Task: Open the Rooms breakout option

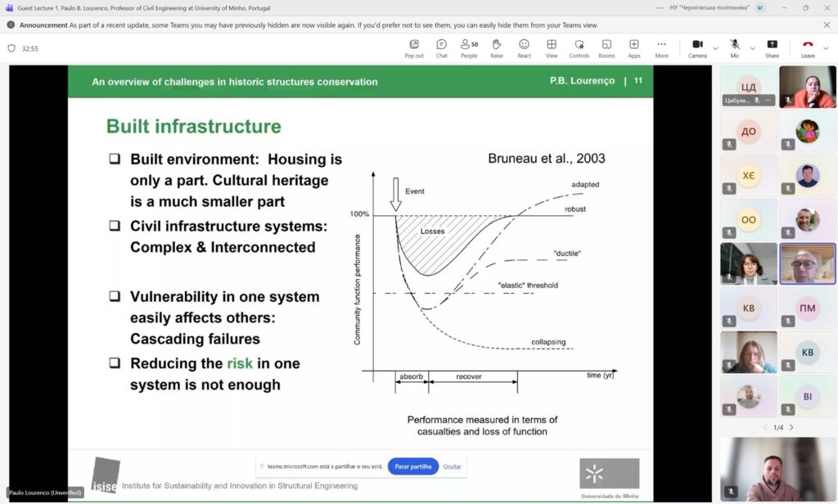Action: pos(606,47)
